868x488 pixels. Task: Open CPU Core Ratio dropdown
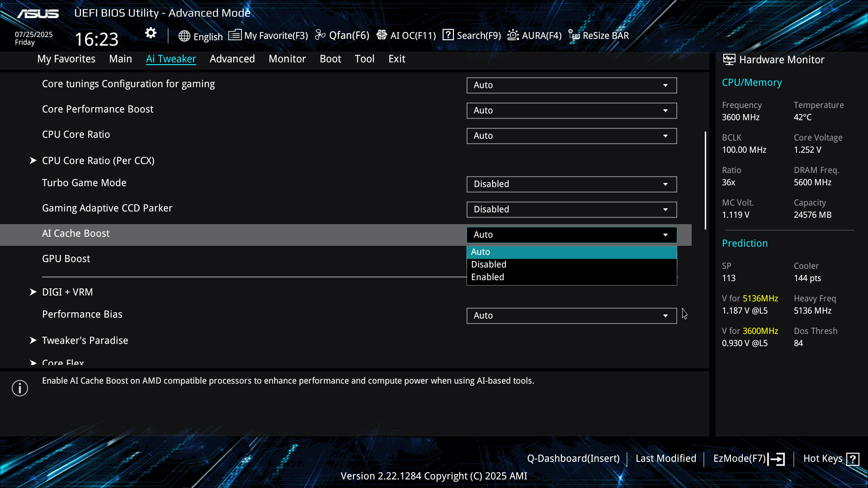click(571, 136)
